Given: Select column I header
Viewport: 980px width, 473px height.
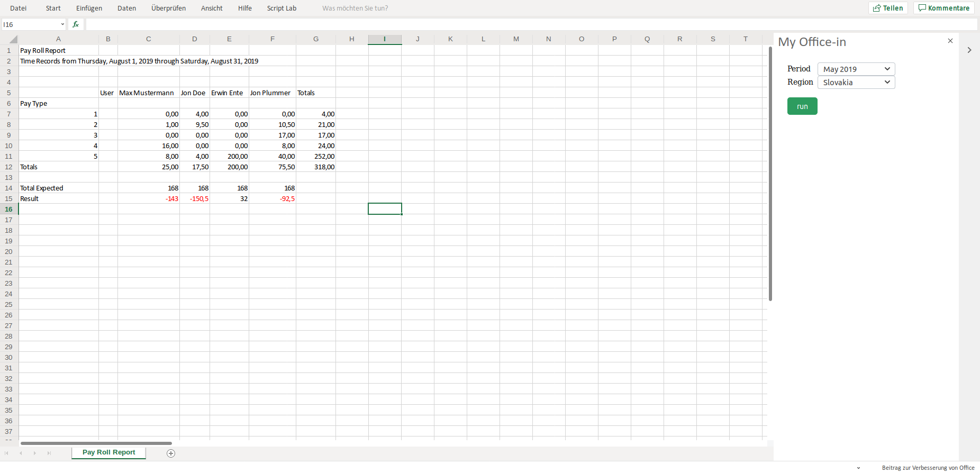Looking at the screenshot, I should pyautogui.click(x=385, y=39).
